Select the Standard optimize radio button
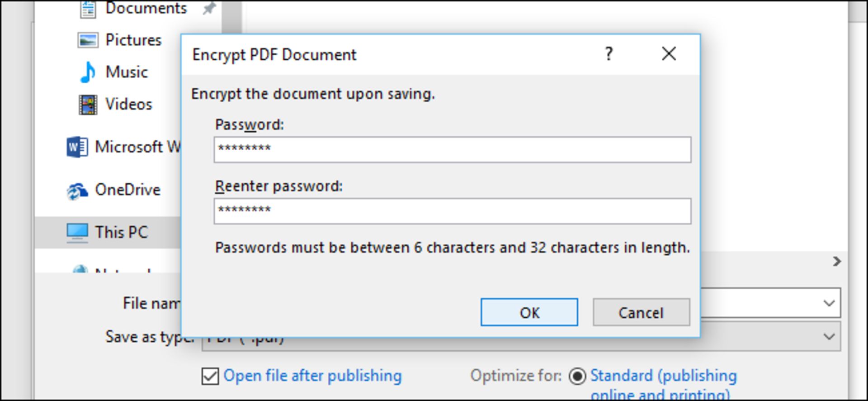 pyautogui.click(x=577, y=376)
